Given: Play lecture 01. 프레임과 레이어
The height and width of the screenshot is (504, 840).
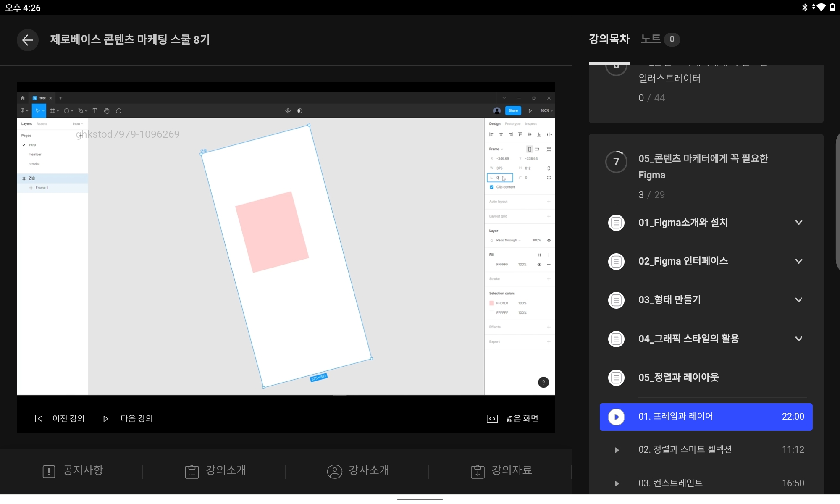Looking at the screenshot, I should (x=706, y=417).
